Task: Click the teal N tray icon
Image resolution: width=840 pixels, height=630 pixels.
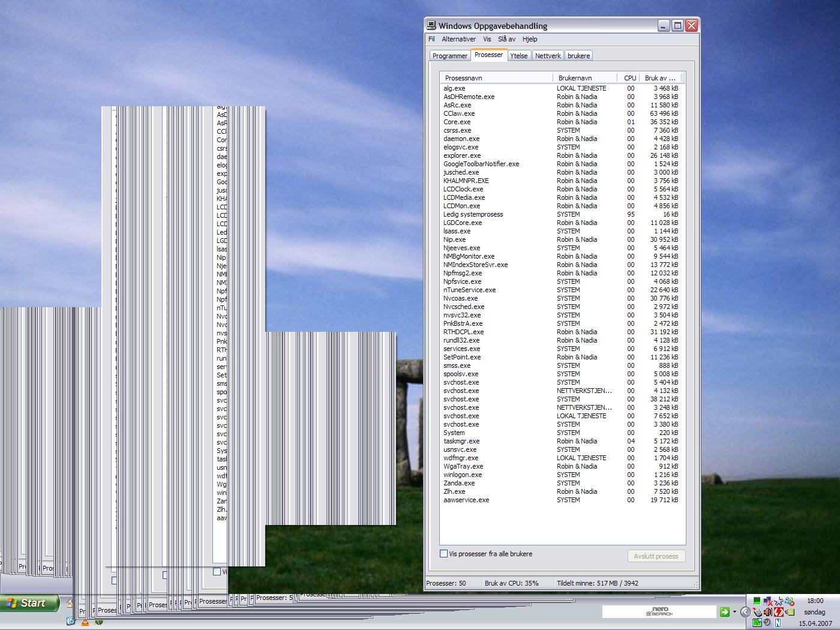Action: [x=778, y=623]
